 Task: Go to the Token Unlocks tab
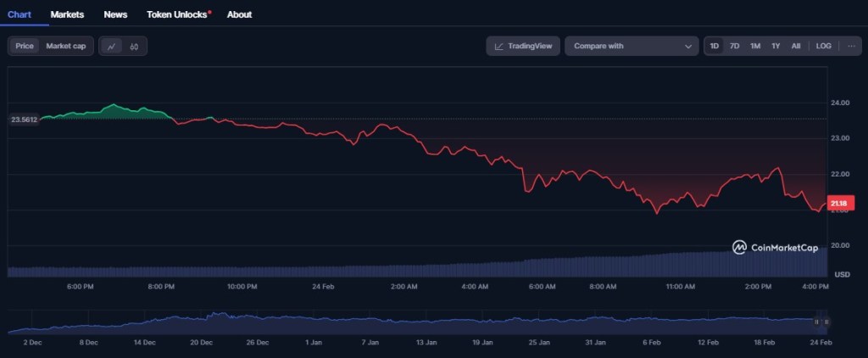(177, 14)
